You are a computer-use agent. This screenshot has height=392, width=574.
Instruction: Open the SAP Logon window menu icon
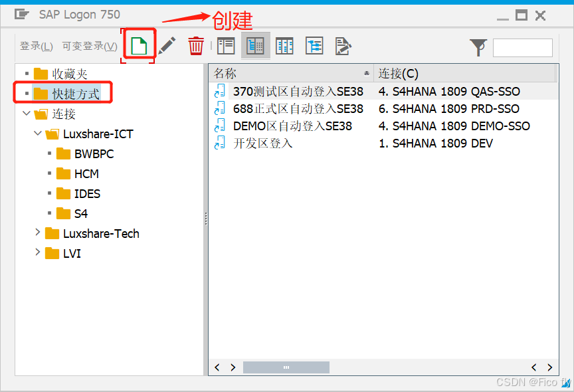[22, 15]
